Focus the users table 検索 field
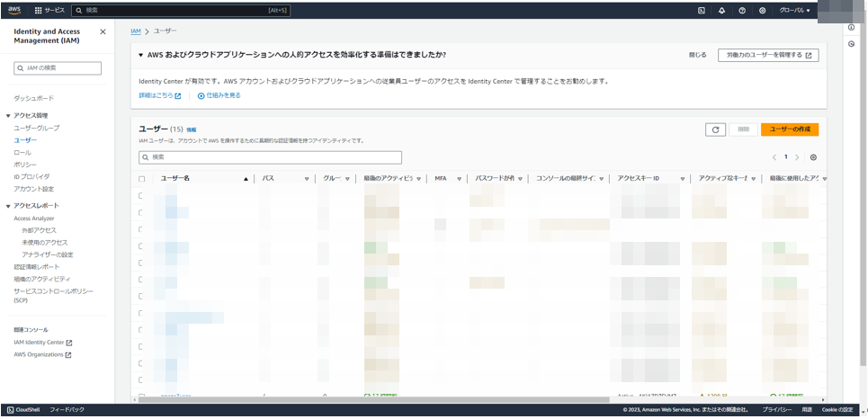 (x=270, y=157)
